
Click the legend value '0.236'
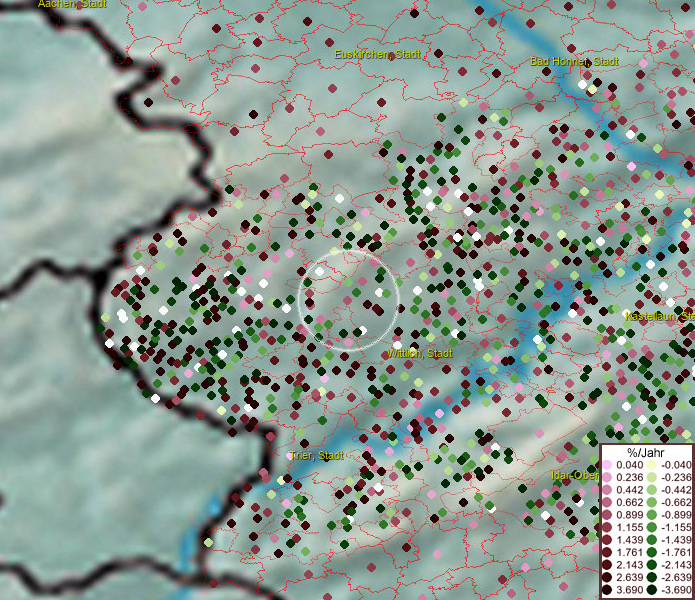pyautogui.click(x=629, y=477)
